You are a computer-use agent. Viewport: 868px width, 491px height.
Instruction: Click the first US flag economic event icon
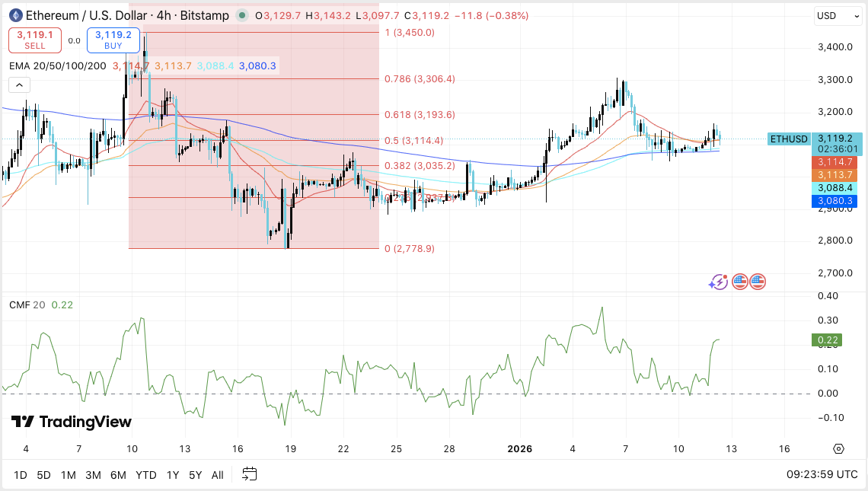click(739, 282)
